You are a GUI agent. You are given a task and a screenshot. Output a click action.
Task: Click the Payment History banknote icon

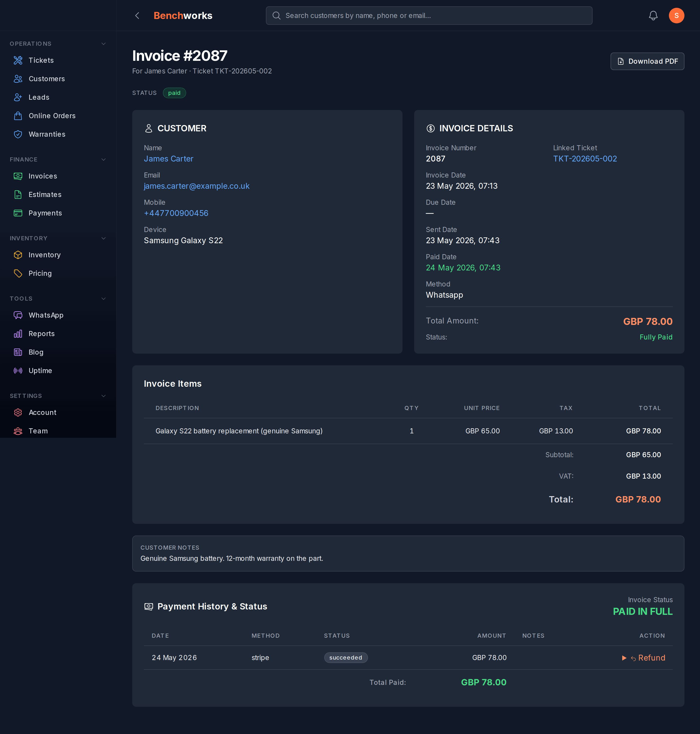(149, 607)
